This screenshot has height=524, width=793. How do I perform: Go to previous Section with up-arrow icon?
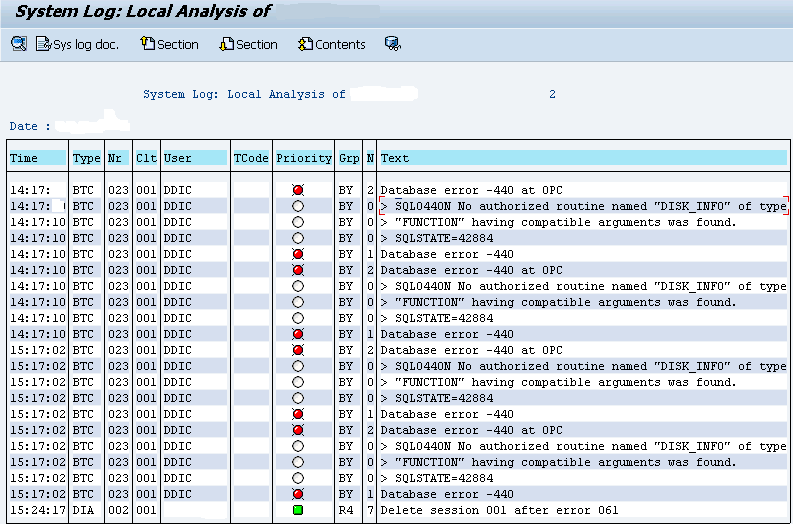tap(169, 45)
